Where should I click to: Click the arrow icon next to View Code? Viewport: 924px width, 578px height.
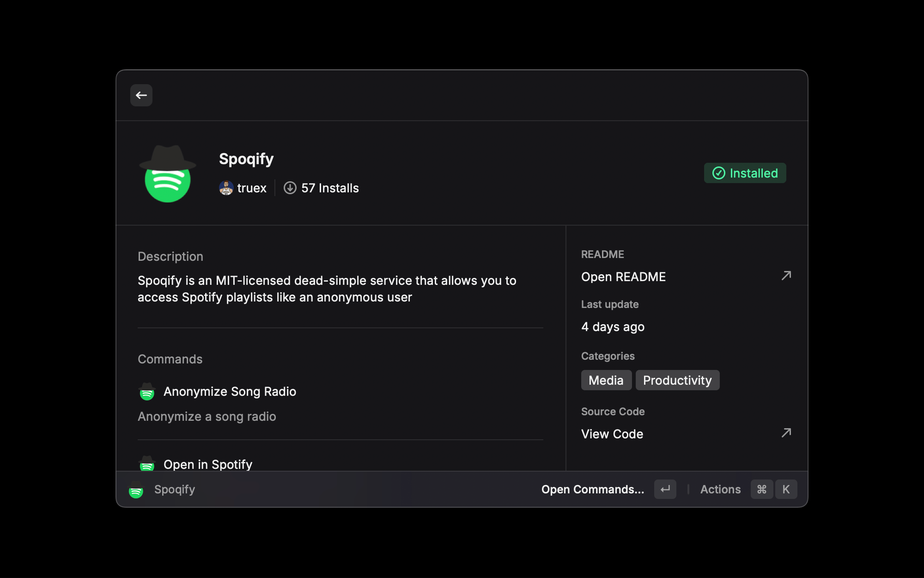click(786, 433)
